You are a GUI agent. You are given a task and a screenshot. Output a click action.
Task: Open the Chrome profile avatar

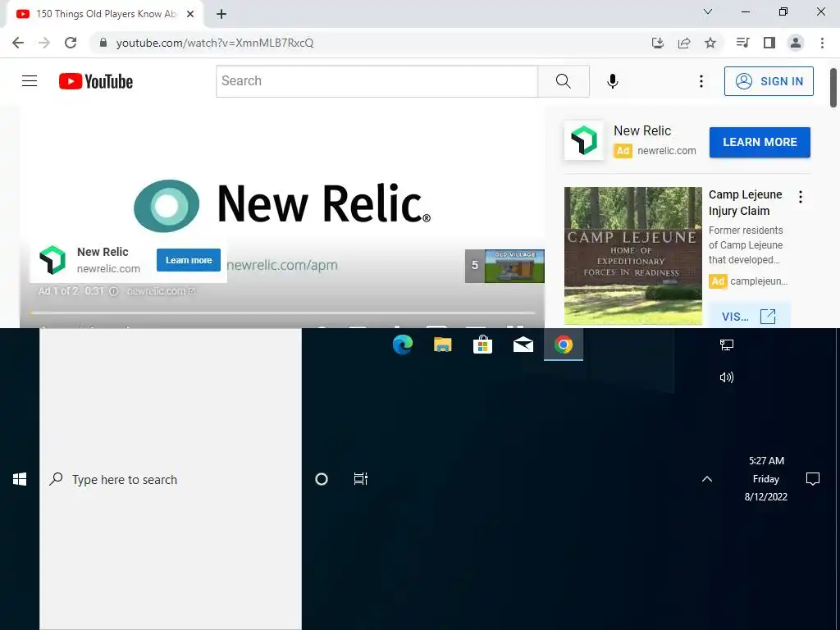coord(796,43)
